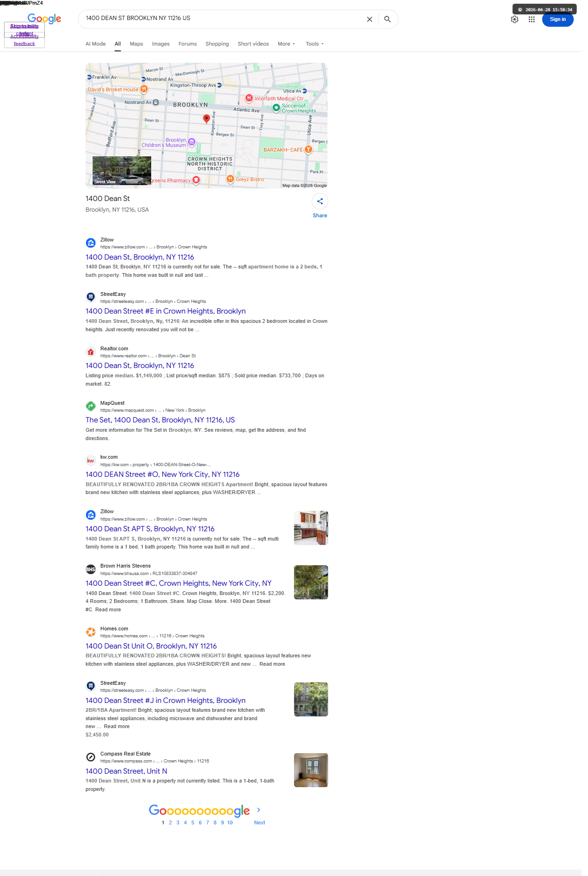Open Brown Harris Stevens 1400 Dean Street #C link
Screen dimensions: 588x876
pyautogui.click(x=179, y=583)
